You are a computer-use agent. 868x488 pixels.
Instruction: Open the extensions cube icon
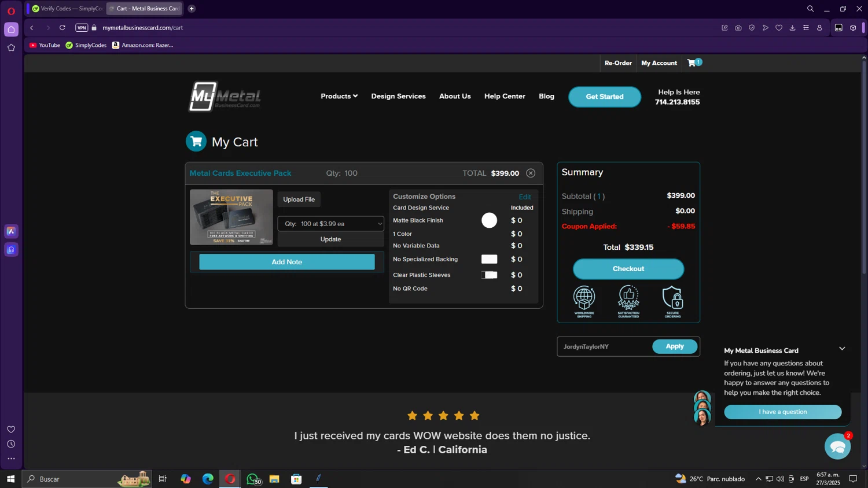click(x=853, y=28)
